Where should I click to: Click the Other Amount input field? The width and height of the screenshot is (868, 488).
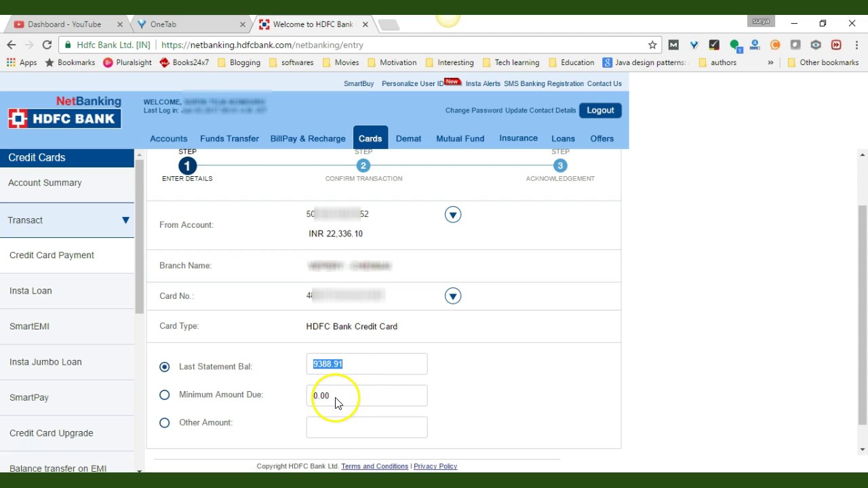[x=367, y=427]
